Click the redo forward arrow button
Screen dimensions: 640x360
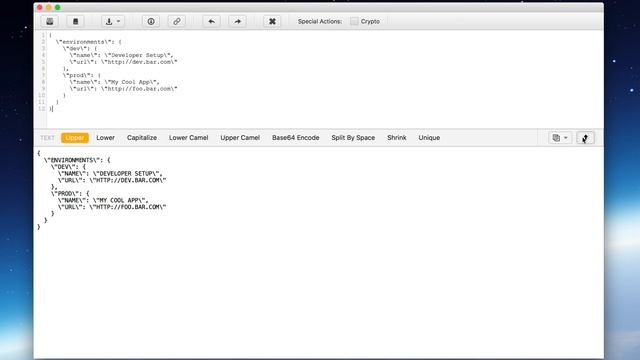tap(238, 21)
